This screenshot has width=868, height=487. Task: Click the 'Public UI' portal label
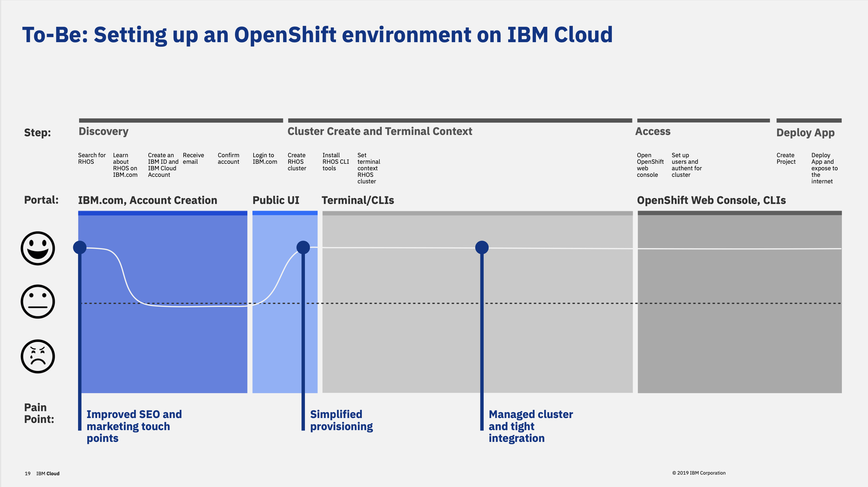click(x=276, y=200)
